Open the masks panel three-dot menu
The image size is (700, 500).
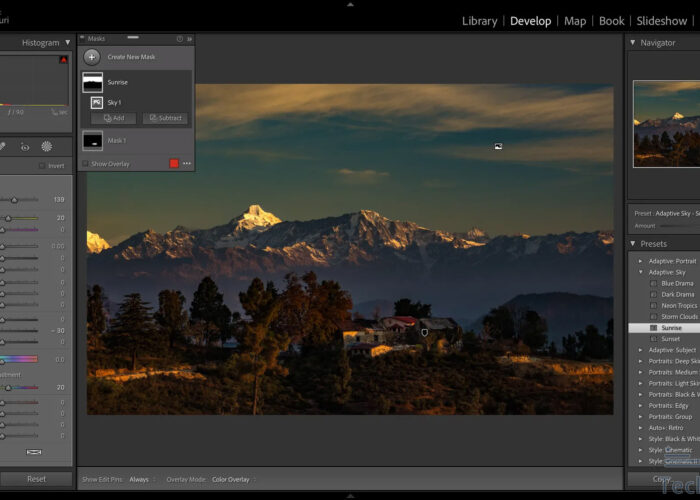(187, 163)
